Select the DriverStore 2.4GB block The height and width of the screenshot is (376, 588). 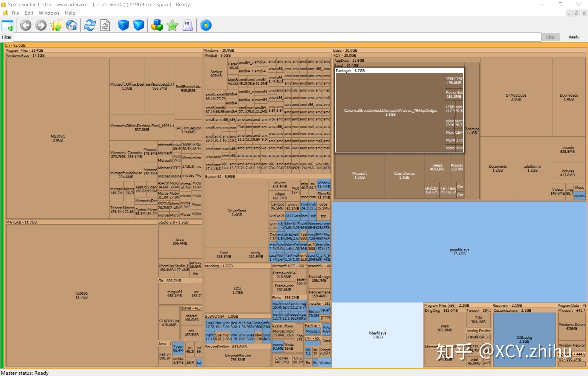[x=237, y=213]
